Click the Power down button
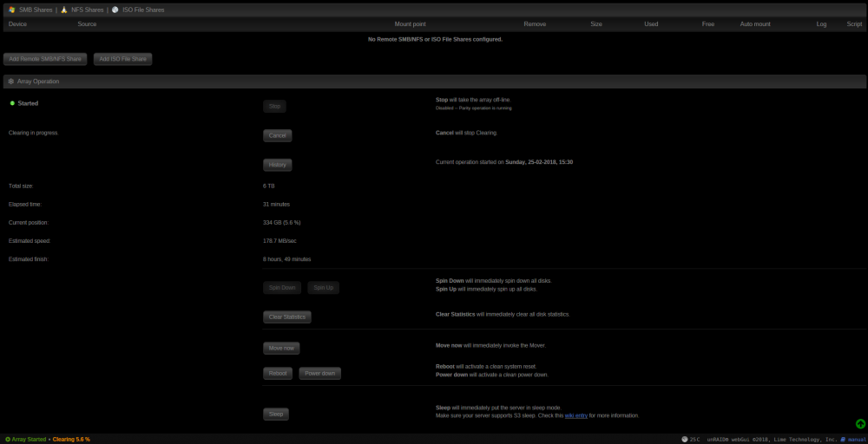Screen dimensions: 868x444 pos(320,373)
